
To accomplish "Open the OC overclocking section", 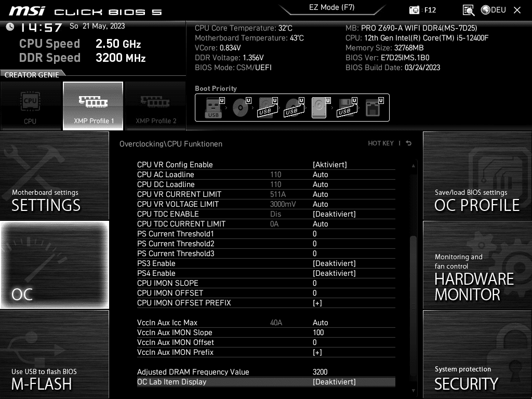I will 54,265.
